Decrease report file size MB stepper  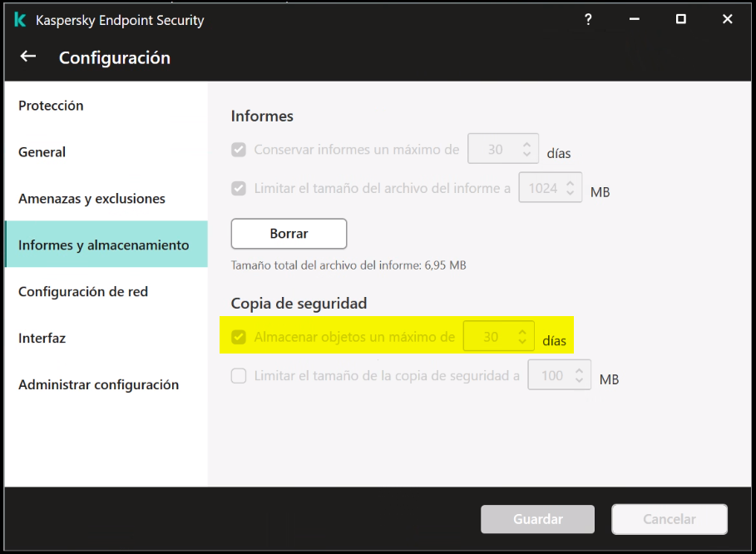[571, 193]
